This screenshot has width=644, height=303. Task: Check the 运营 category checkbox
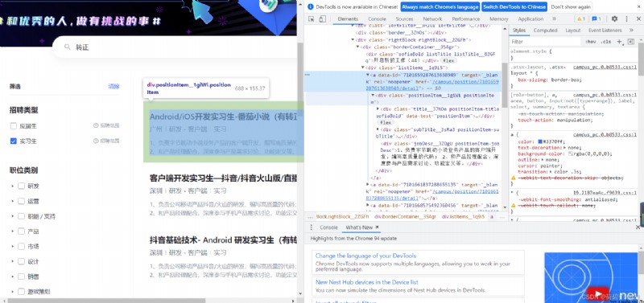(21, 201)
